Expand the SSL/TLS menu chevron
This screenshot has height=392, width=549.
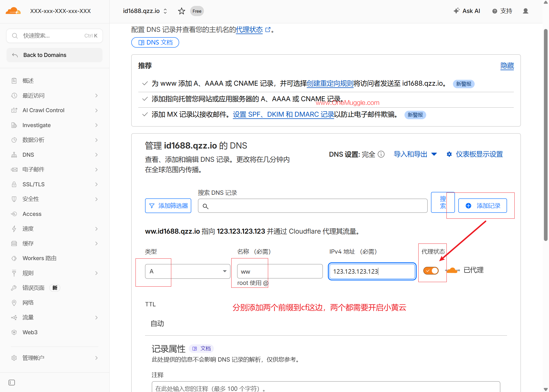(96, 184)
